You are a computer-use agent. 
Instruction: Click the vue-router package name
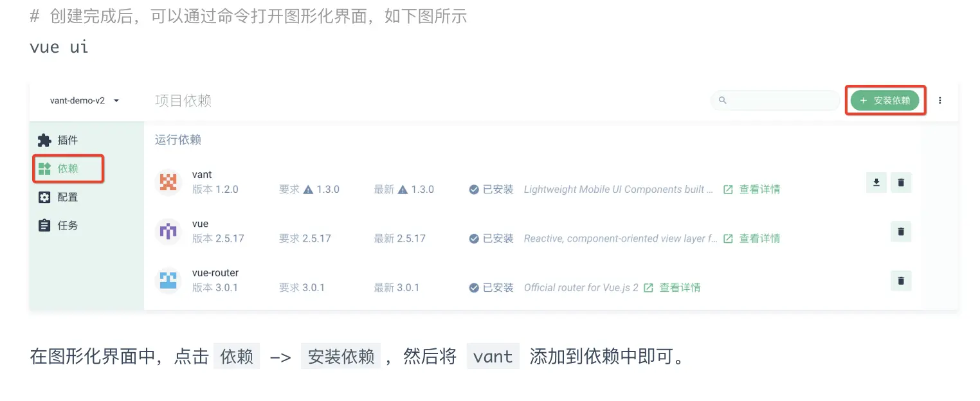(215, 272)
